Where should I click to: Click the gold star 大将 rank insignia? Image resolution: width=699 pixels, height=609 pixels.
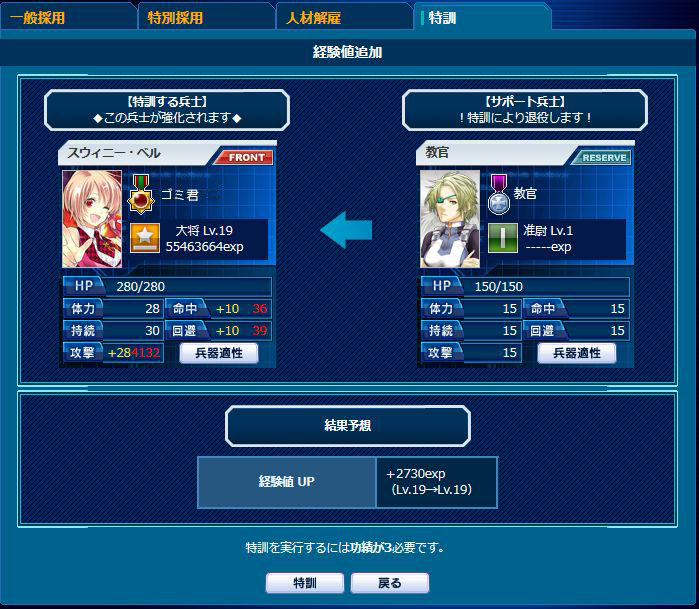(x=145, y=238)
